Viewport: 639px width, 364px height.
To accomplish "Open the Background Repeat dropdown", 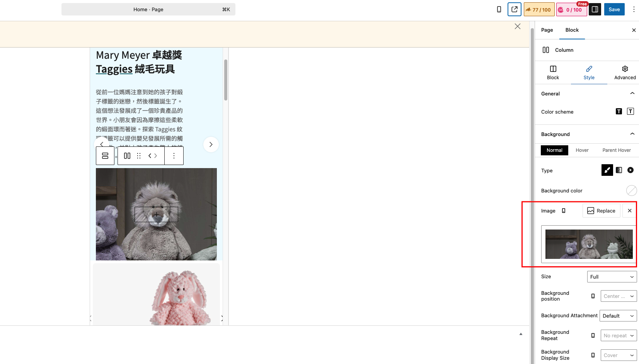I will coord(619,335).
